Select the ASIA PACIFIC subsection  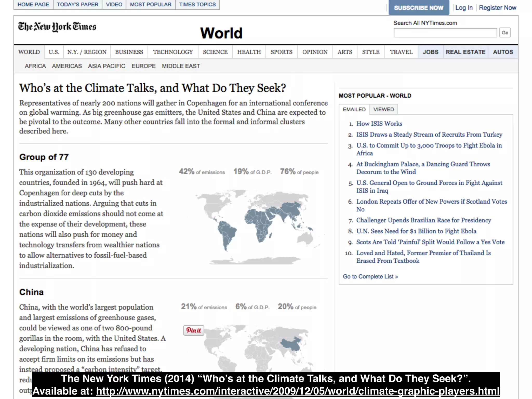point(107,66)
